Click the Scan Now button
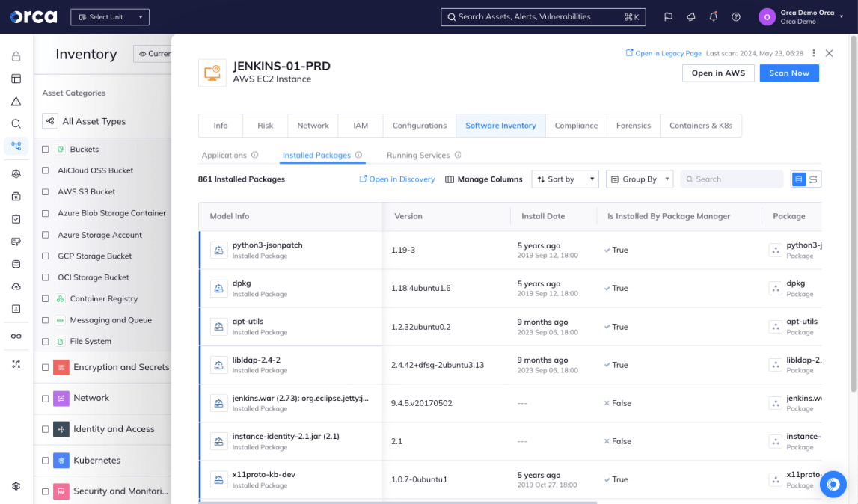Screen dimensions: 858x504 tap(789, 73)
